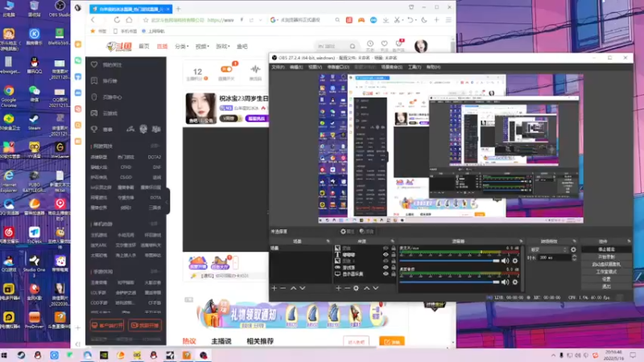The image size is (644, 362).
Task: Move the scene up in OBS Scenes panel
Action: click(293, 288)
